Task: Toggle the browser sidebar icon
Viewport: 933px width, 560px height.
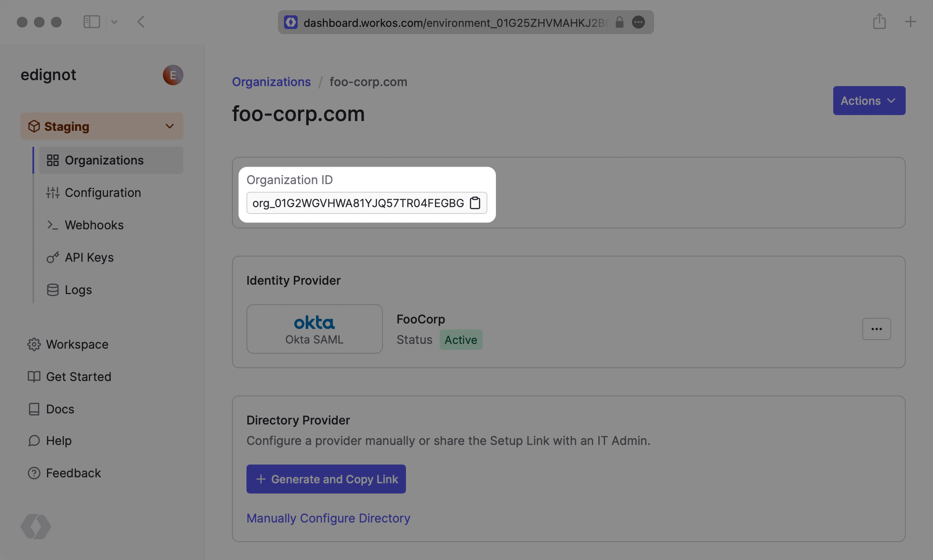Action: click(92, 22)
